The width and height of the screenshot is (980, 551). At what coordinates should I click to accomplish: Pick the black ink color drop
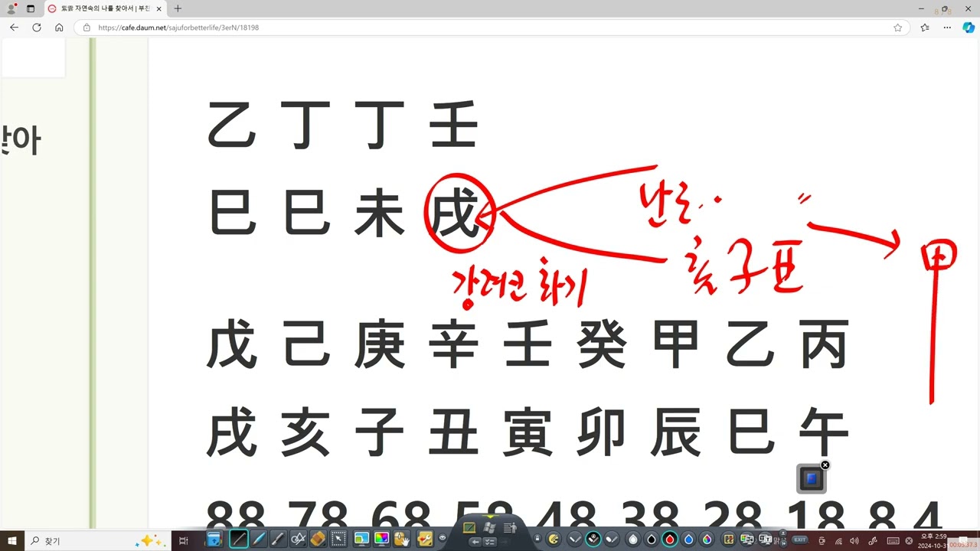click(652, 540)
